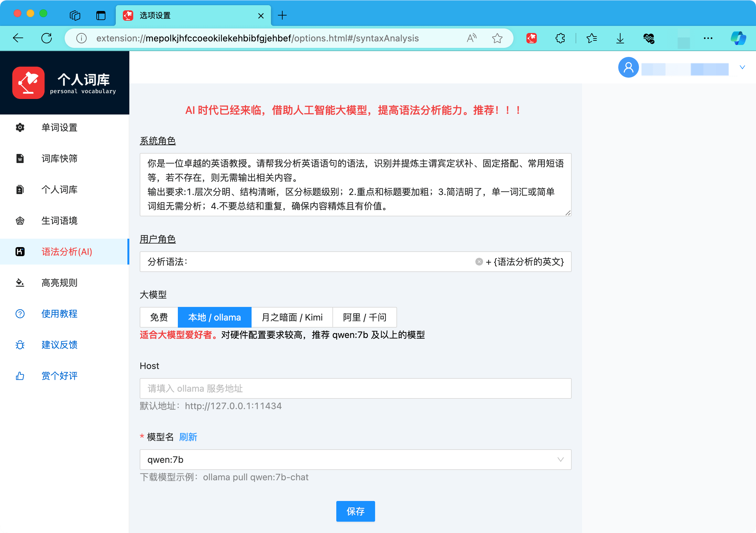Screen dimensions: 756x533
Task: Click the 生词语境 sidebar icon
Action: coord(20,221)
